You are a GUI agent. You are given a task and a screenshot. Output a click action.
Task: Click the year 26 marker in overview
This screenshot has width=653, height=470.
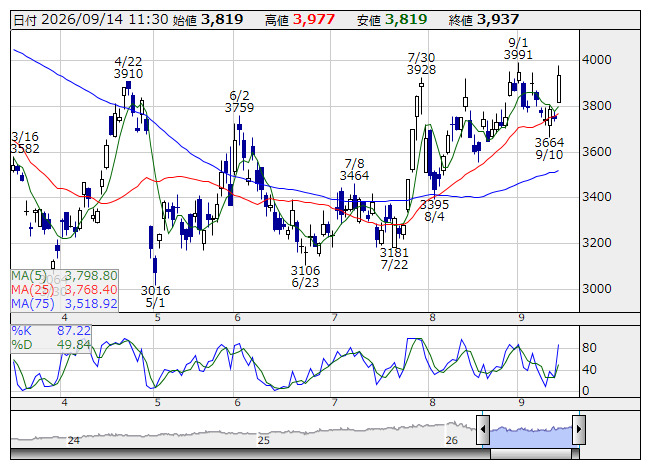point(451,440)
